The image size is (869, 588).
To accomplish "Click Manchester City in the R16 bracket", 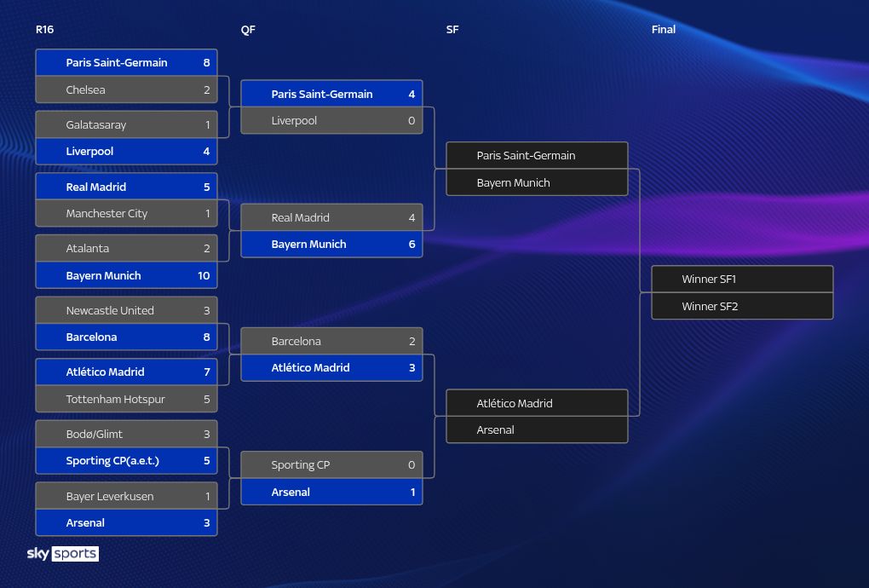I will tap(126, 213).
